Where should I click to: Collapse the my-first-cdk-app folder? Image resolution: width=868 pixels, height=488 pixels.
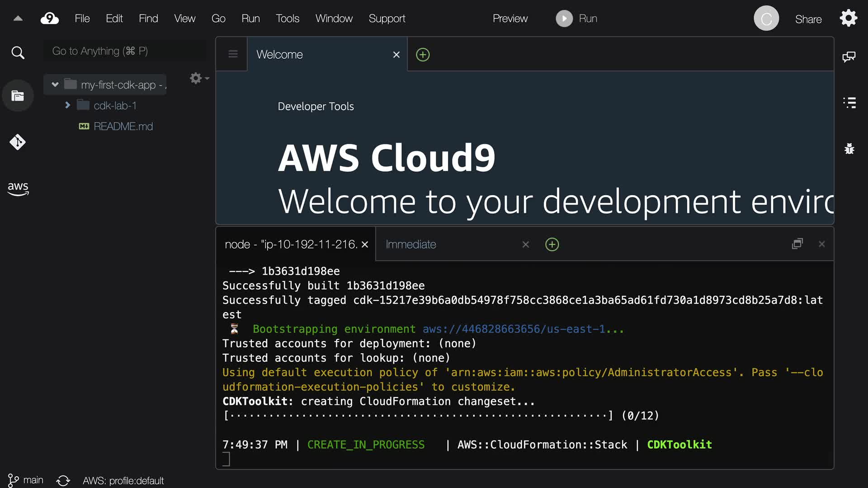point(55,84)
